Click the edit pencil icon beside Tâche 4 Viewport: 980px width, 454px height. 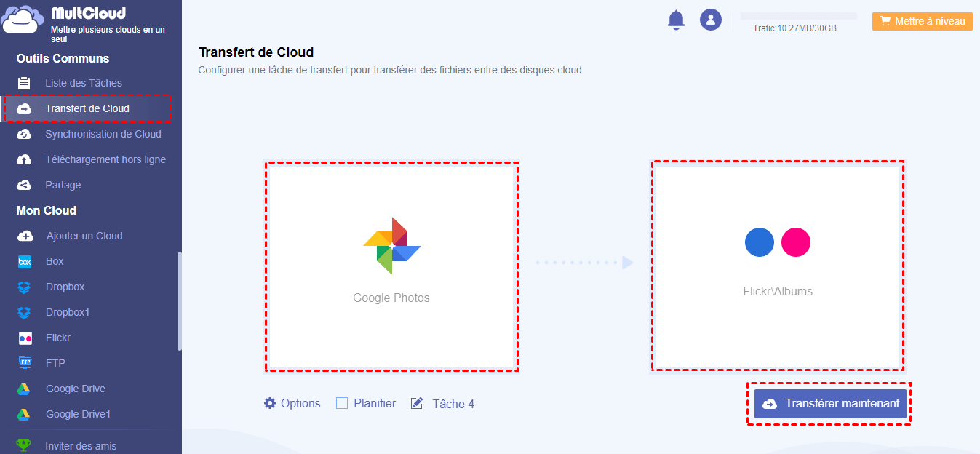pos(417,403)
